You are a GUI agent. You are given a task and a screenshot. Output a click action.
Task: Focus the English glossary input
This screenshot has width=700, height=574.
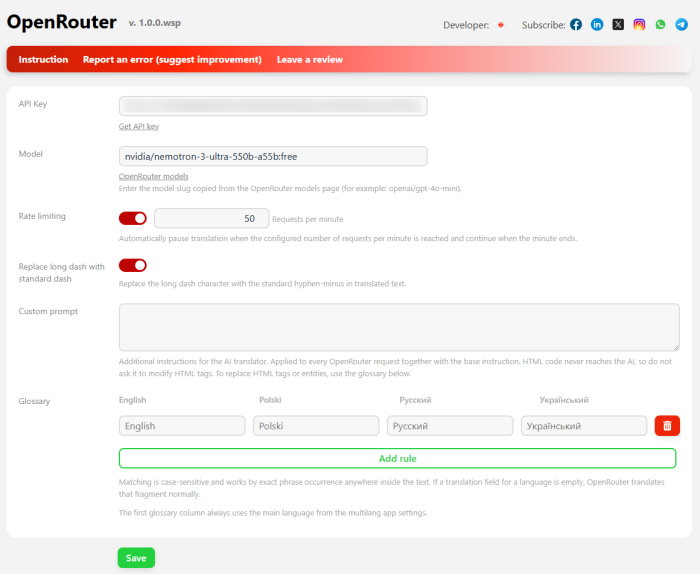pos(182,426)
